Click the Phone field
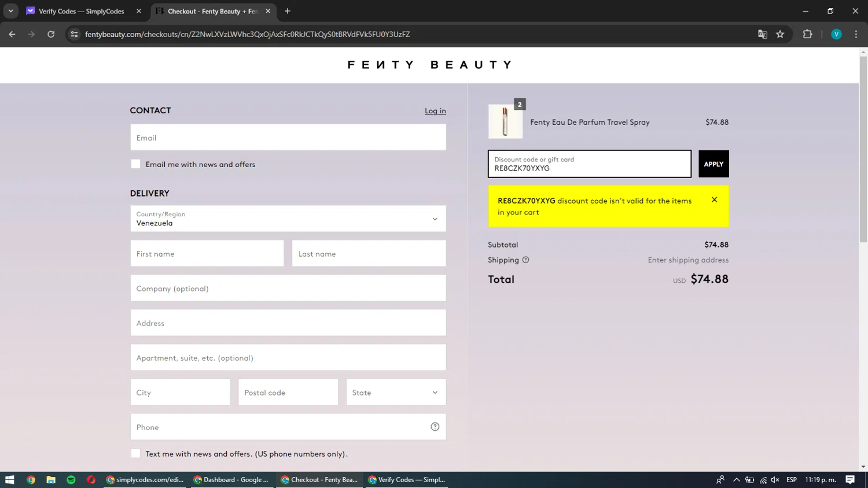 (288, 427)
